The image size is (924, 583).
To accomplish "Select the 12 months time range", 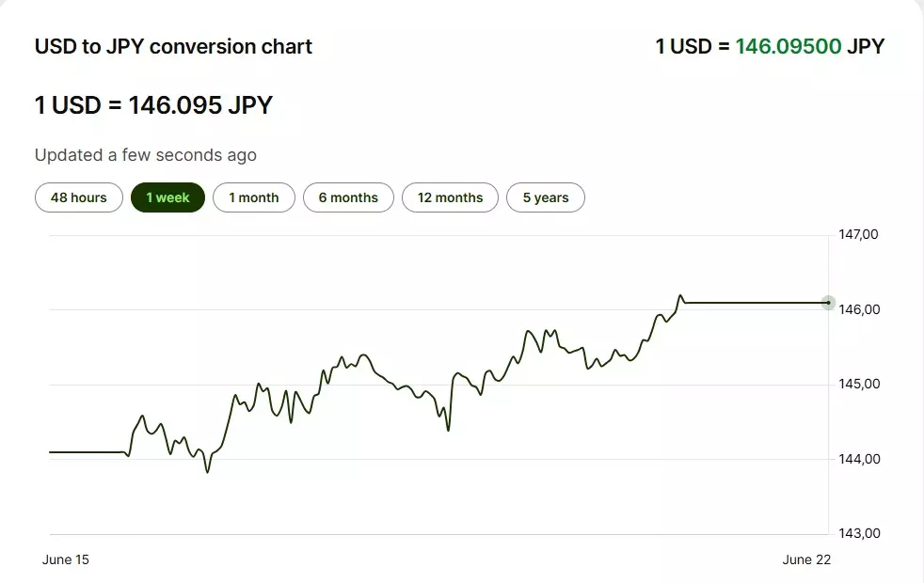I will point(450,197).
